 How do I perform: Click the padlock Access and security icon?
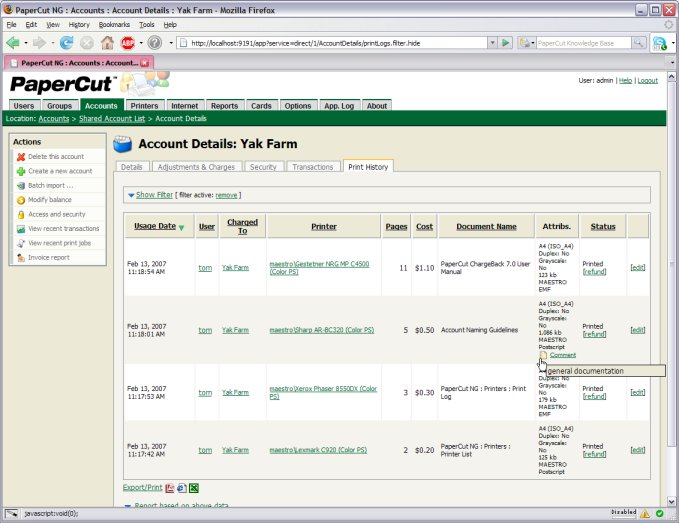point(21,214)
